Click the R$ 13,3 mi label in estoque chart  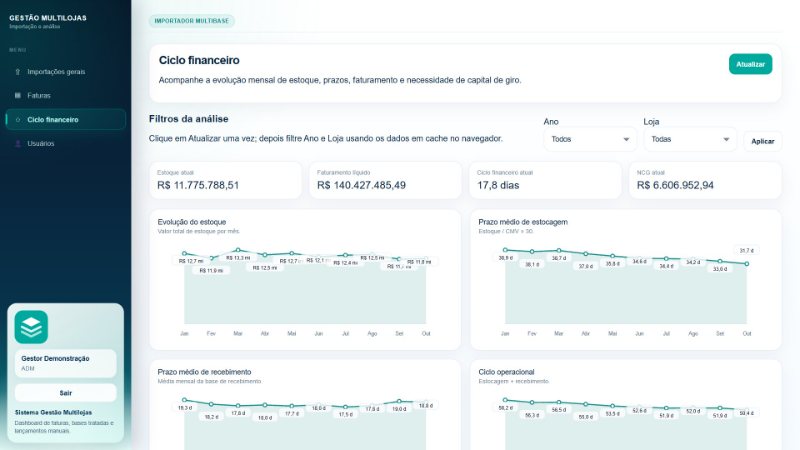tap(238, 258)
